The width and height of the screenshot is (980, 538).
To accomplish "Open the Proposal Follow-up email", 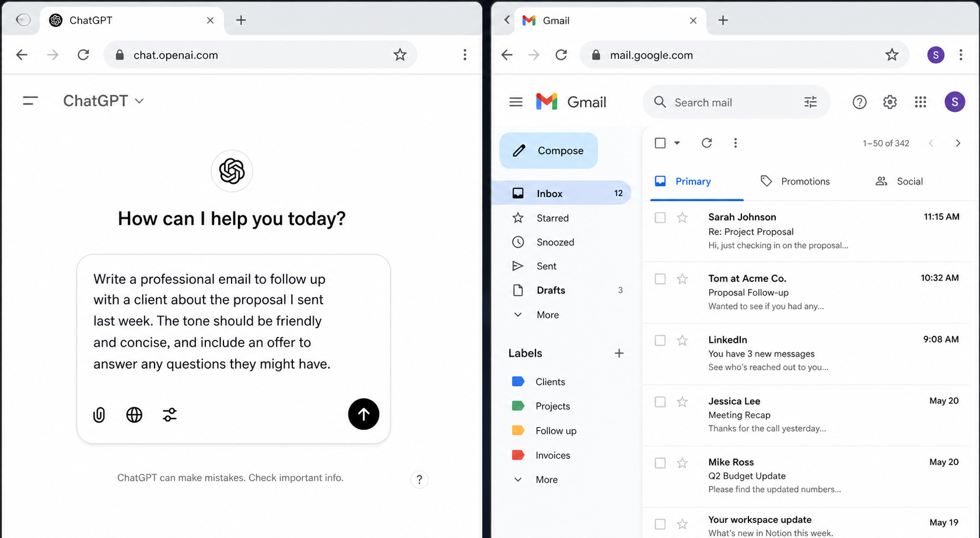I will 748,292.
